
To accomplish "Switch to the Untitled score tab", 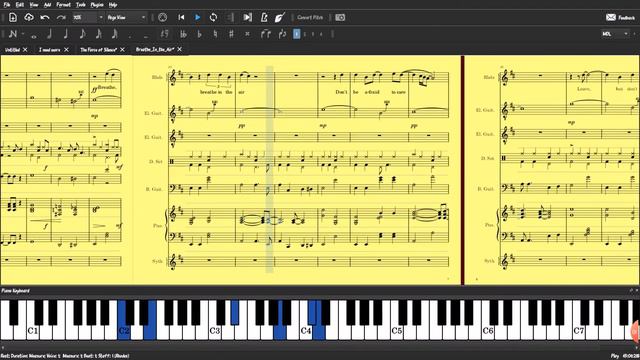I will coord(12,49).
